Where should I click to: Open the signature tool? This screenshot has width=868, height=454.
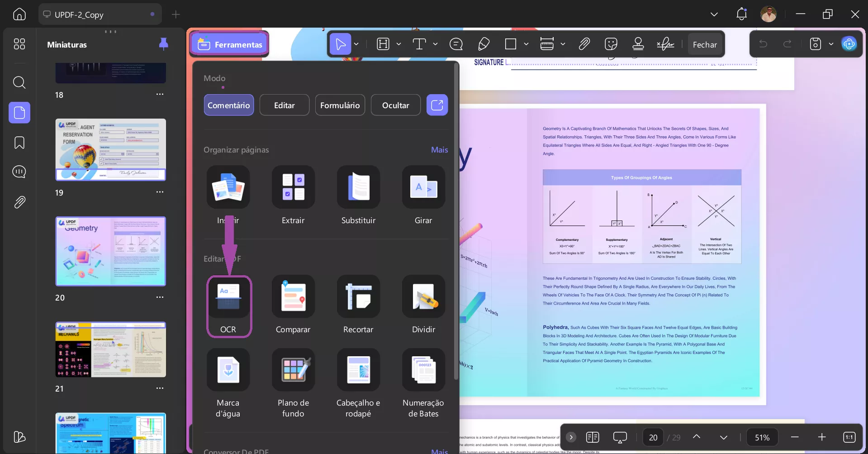click(x=665, y=44)
